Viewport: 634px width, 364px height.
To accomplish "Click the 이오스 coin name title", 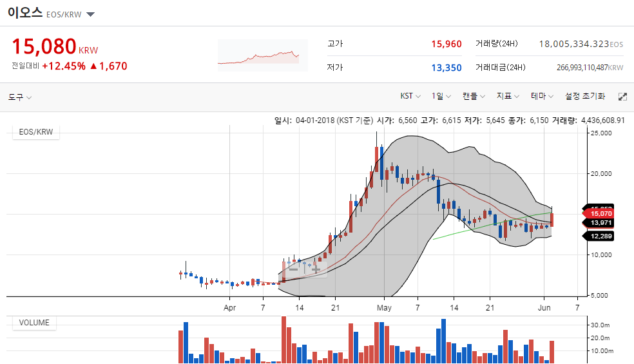I will (x=25, y=12).
